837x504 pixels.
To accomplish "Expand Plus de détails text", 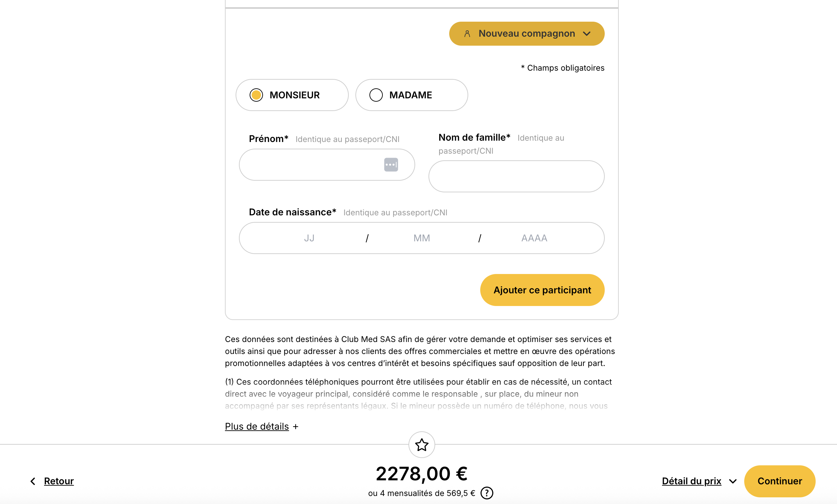I will tap(257, 426).
